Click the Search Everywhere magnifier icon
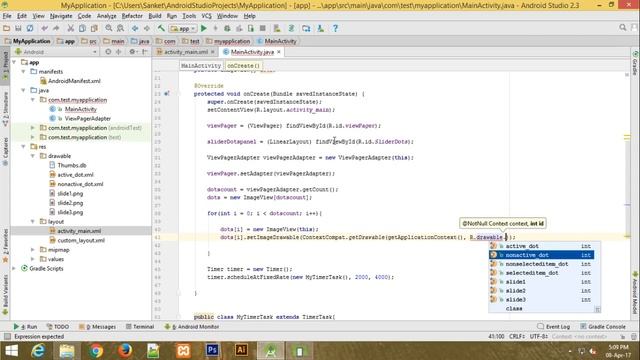Image resolution: width=640 pixels, height=360 pixels. pos(622,27)
